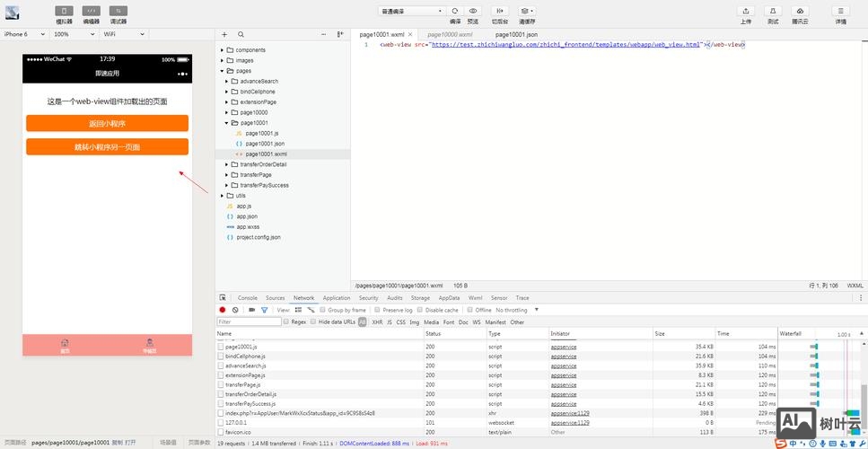Open the iPhone 6 device dropdown
The height and width of the screenshot is (449, 868).
25,34
